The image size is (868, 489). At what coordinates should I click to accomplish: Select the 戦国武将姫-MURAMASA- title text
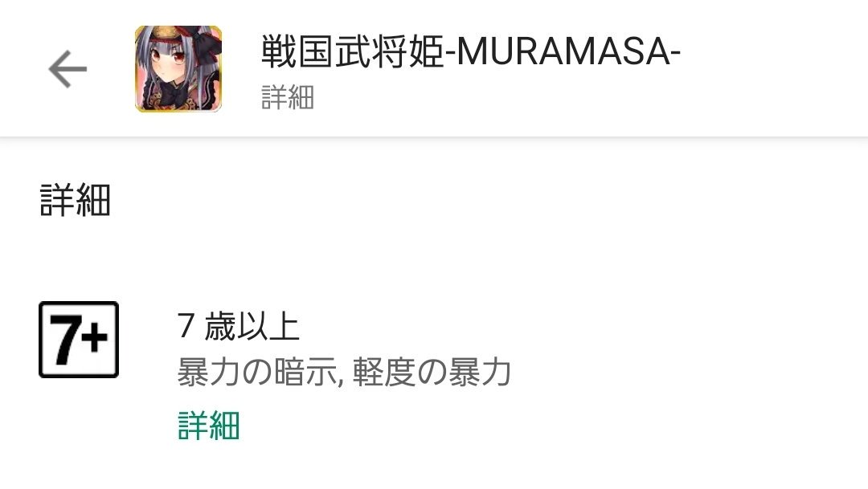click(470, 51)
